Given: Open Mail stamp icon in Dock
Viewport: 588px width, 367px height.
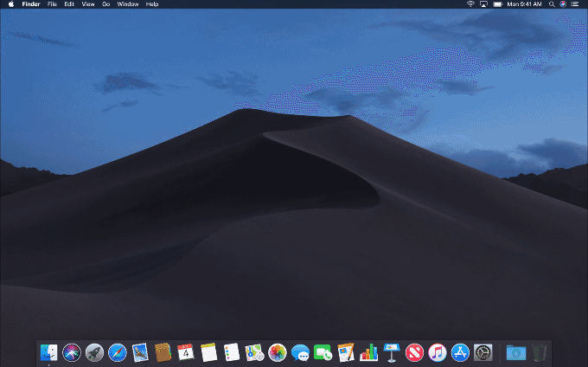Looking at the screenshot, I should 140,353.
